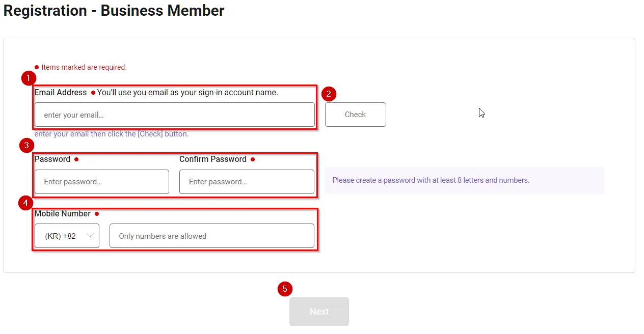Click the password requirements hint message
The image size is (644, 334).
coord(431,180)
